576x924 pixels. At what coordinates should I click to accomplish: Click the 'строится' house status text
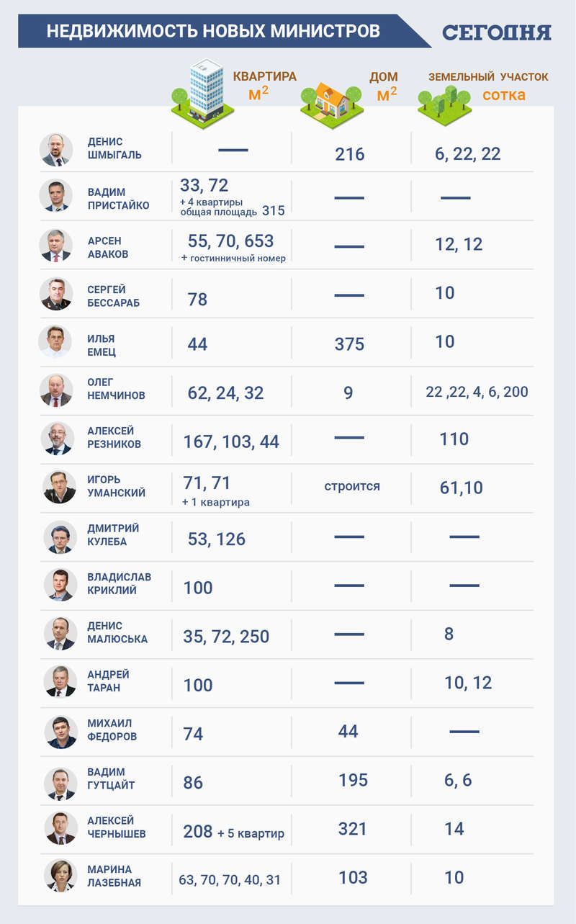[352, 486]
